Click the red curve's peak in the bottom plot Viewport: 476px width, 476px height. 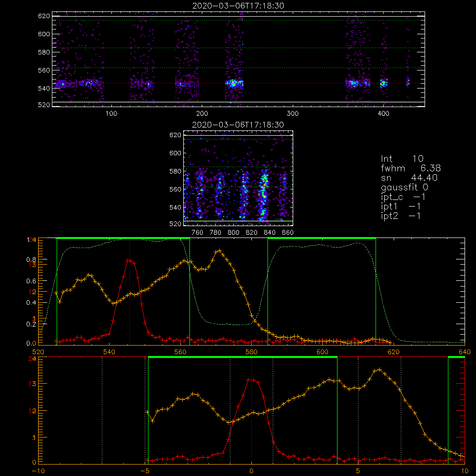point(251,379)
